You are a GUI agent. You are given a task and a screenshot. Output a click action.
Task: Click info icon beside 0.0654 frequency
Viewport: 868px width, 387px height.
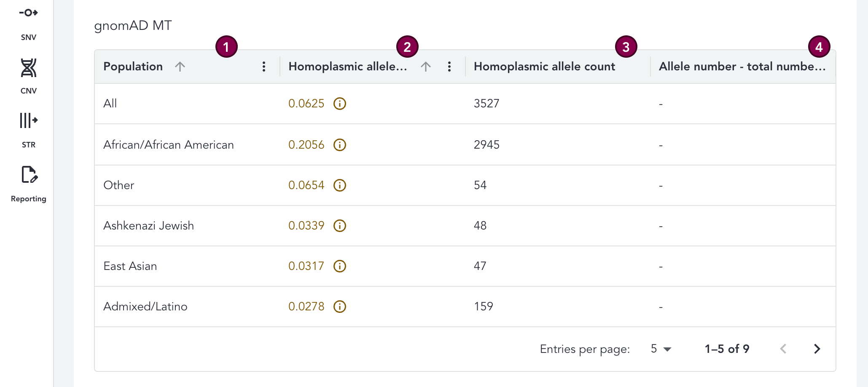tap(339, 185)
